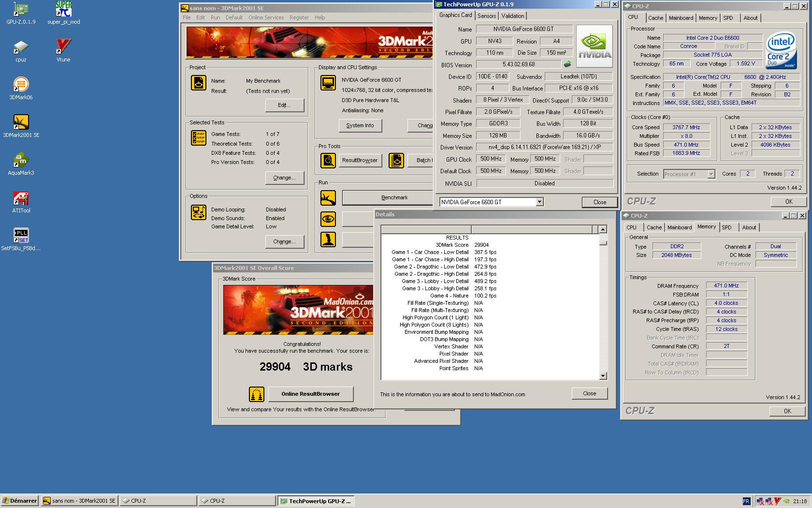
Task: Click the FR language indicator in taskbar
Action: (x=746, y=501)
